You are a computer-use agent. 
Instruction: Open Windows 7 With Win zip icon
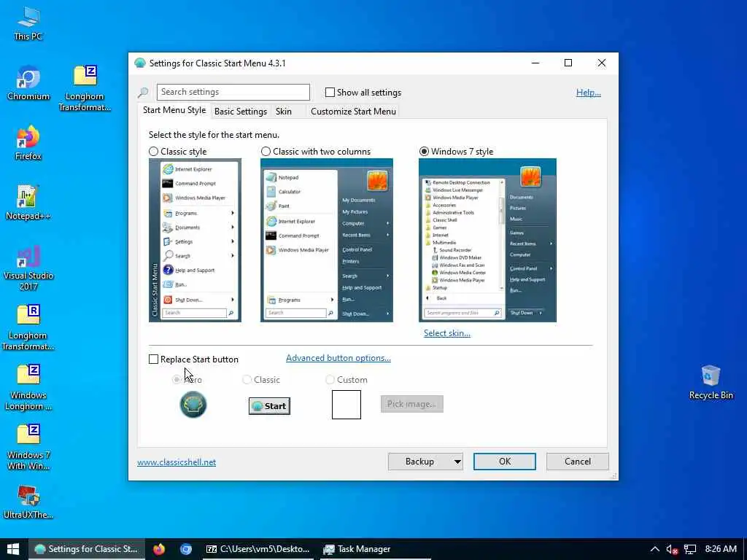[28, 448]
